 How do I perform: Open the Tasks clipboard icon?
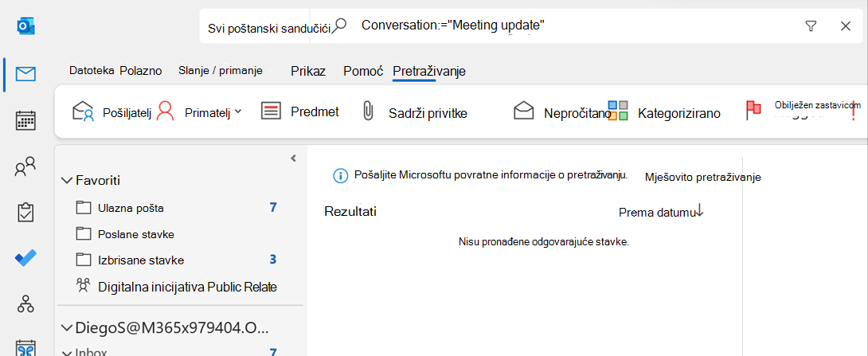[25, 212]
